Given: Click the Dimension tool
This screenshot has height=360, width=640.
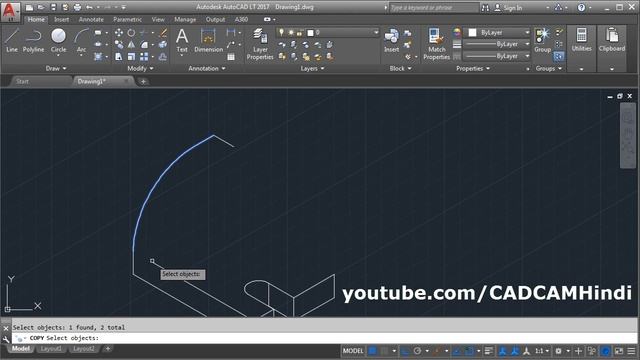Looking at the screenshot, I should [208, 40].
